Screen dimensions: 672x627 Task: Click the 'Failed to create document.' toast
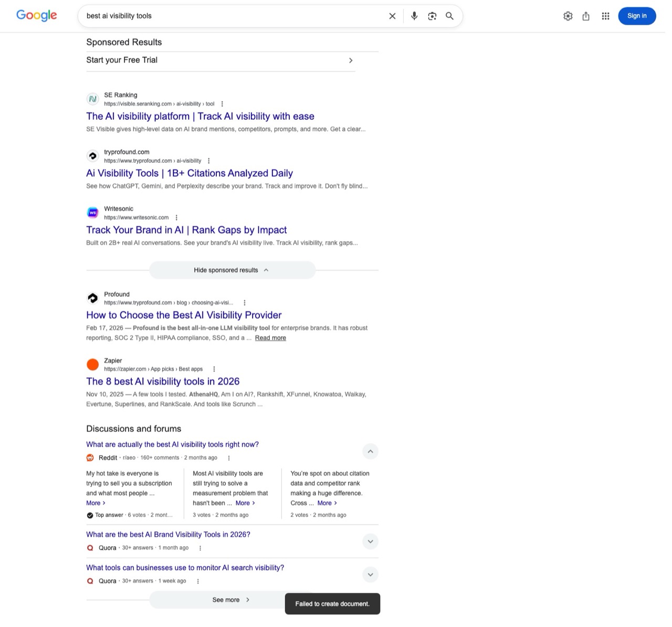(332, 604)
